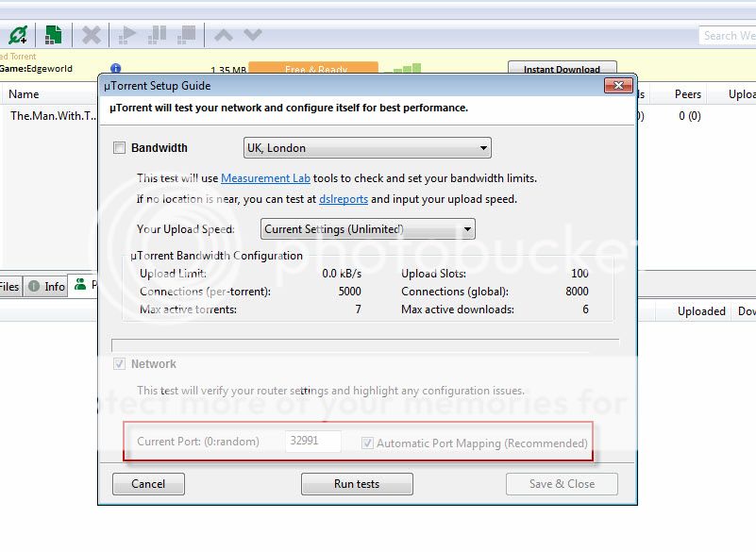Focus the Current Port input field
Screen dimensions: 756x552
coord(313,441)
